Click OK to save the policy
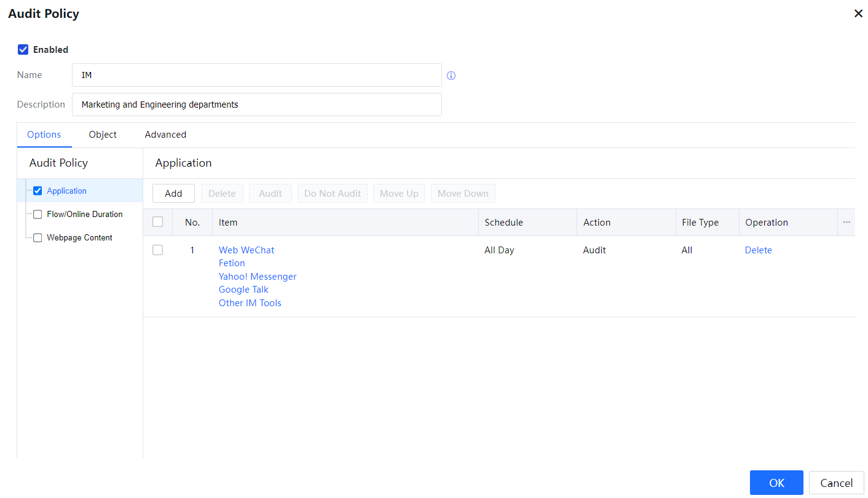The image size is (868, 498). point(776,483)
